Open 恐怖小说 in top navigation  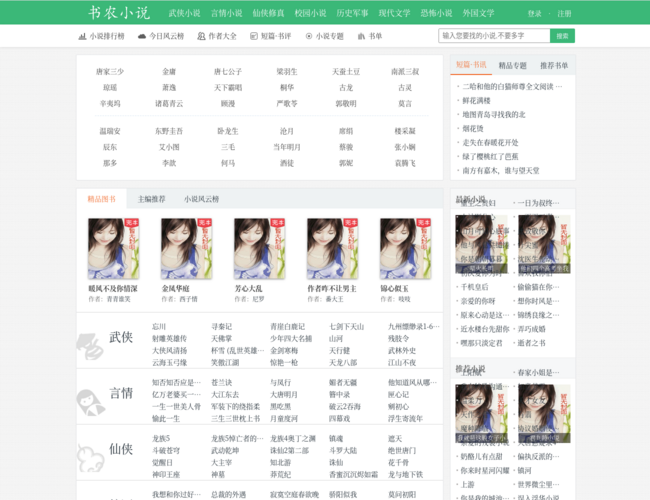click(x=437, y=13)
